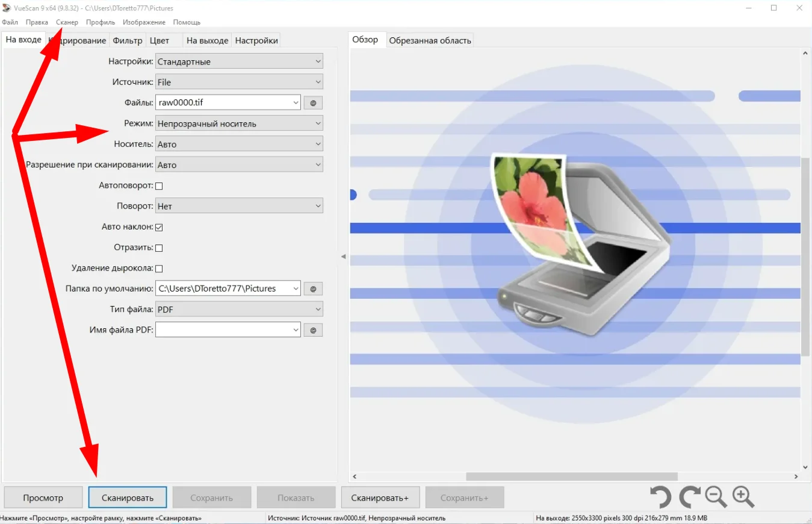Screen dimensions: 812x524
Task: Collapse the left panel with splitter arrow
Action: (x=343, y=257)
